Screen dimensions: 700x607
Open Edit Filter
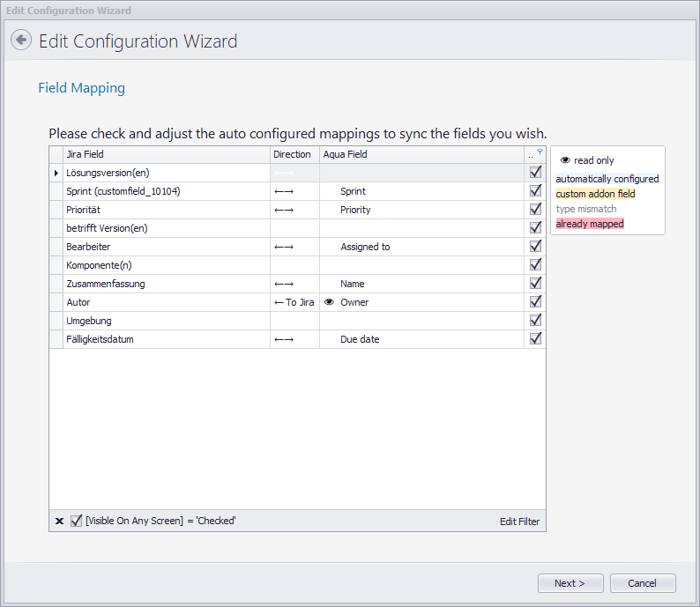coord(519,522)
